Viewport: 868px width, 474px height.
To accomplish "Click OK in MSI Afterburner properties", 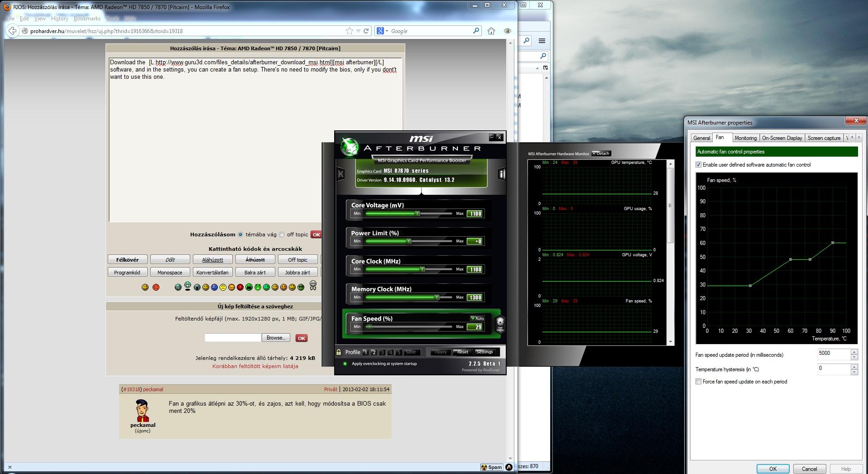I will tap(772, 469).
